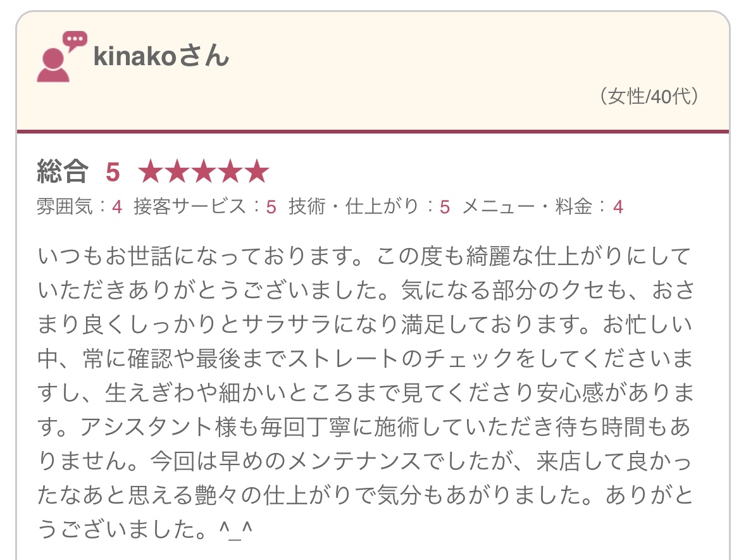Click the fifth rating star
The width and height of the screenshot is (746, 560).
click(x=256, y=172)
